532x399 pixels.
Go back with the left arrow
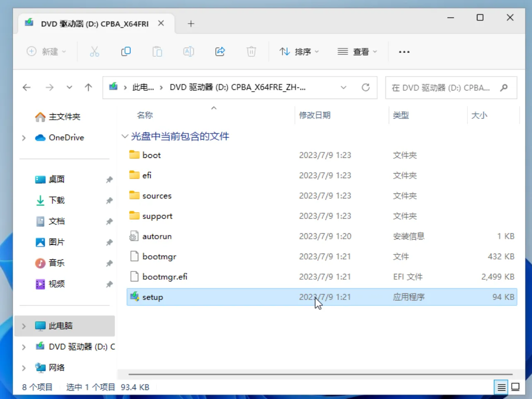27,87
